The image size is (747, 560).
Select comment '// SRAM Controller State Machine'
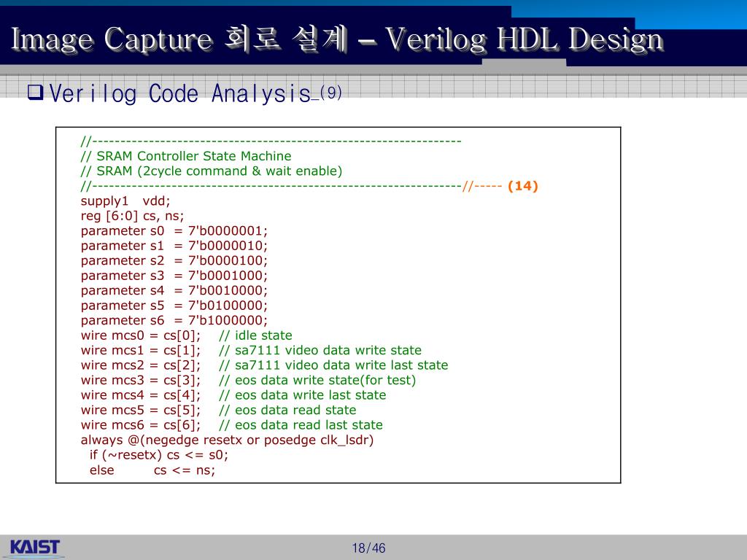click(186, 156)
